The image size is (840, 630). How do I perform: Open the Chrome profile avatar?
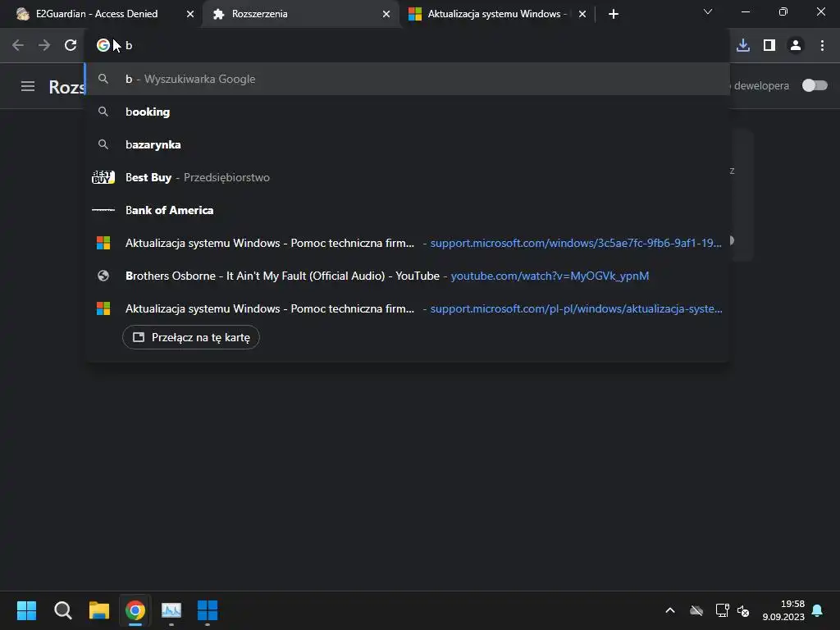pos(796,46)
